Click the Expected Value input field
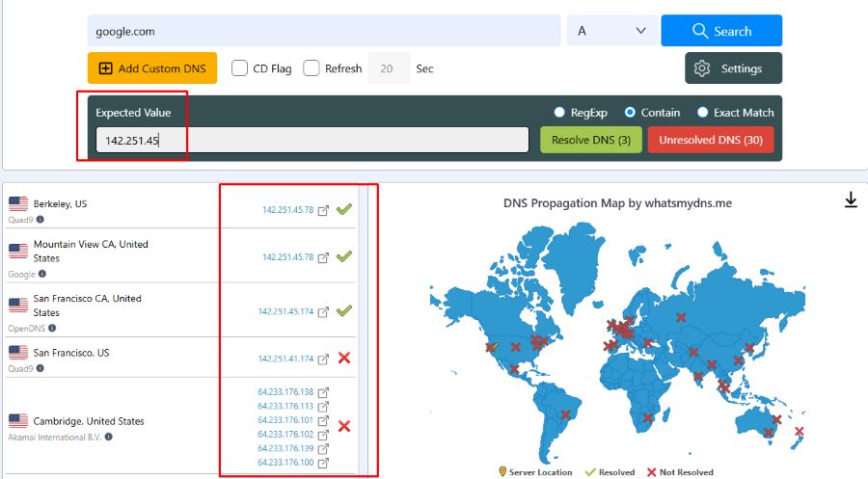Screen dimensions: 868x479 click(x=312, y=140)
